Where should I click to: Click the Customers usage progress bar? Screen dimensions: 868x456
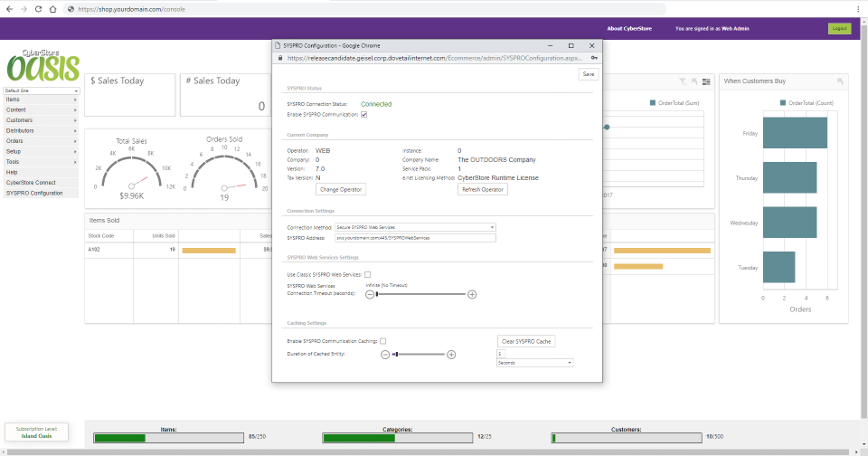tap(626, 438)
